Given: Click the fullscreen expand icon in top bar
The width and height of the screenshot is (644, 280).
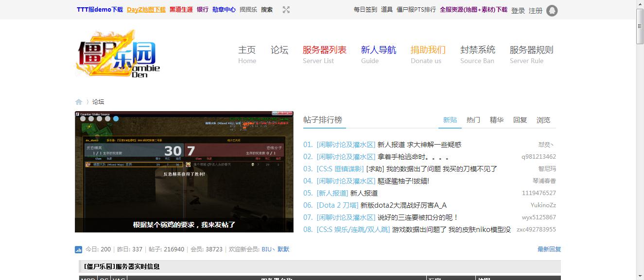Looking at the screenshot, I should tap(286, 10).
